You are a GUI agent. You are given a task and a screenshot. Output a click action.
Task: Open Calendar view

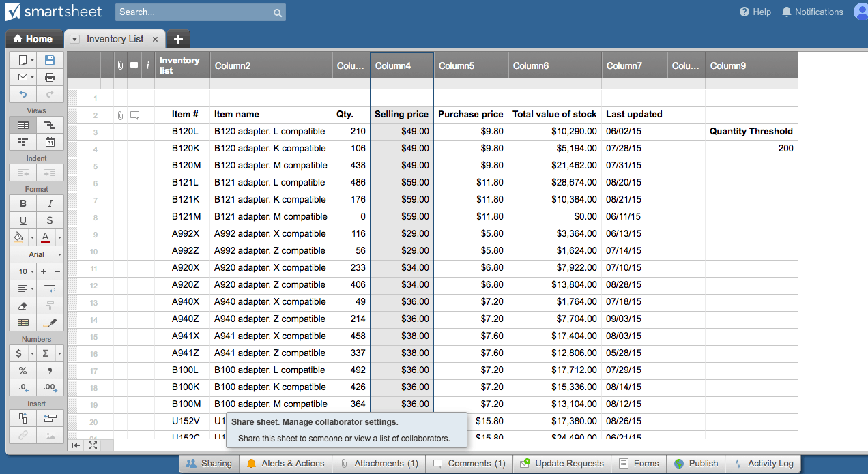50,142
